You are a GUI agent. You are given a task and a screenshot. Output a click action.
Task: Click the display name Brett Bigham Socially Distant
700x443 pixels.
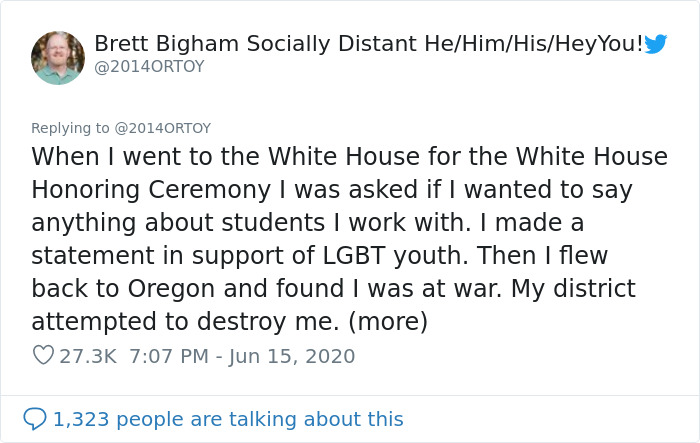pyautogui.click(x=267, y=43)
